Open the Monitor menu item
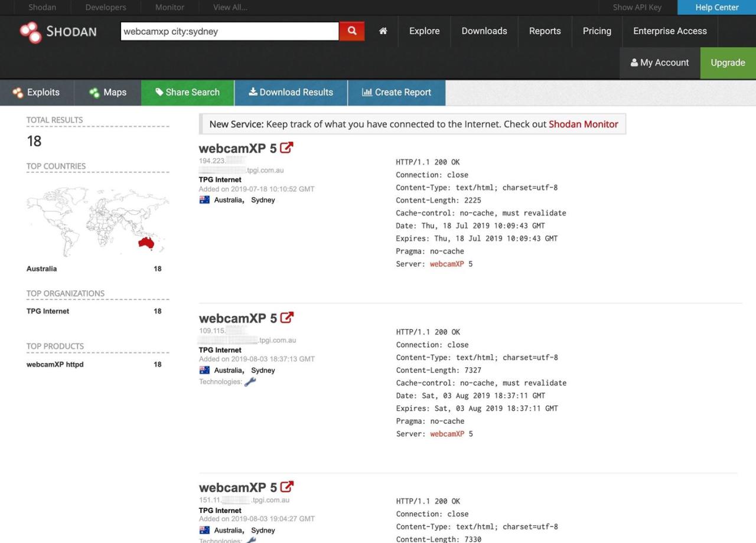 click(x=170, y=7)
